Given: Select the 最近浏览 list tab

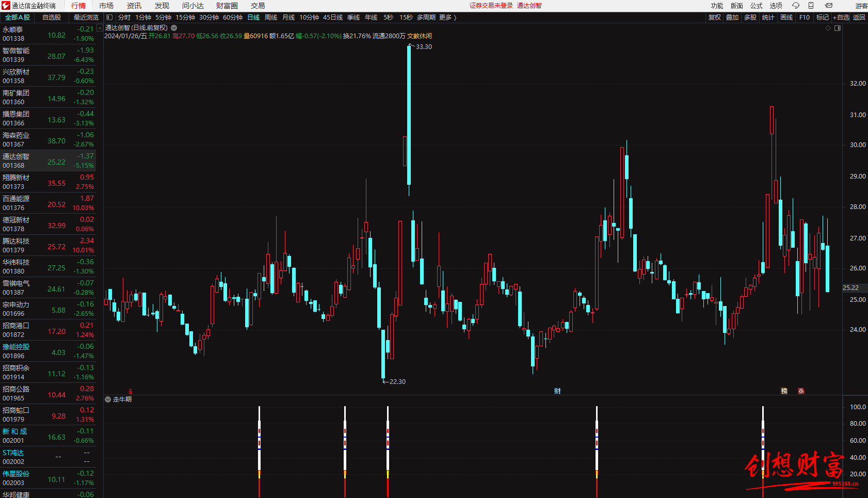Looking at the screenshot, I should [x=86, y=18].
